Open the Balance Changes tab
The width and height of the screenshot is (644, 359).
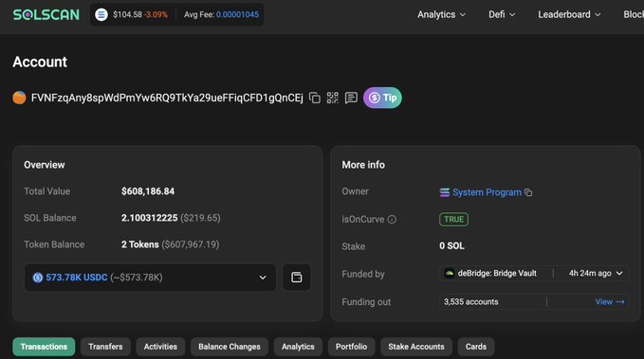tap(230, 347)
